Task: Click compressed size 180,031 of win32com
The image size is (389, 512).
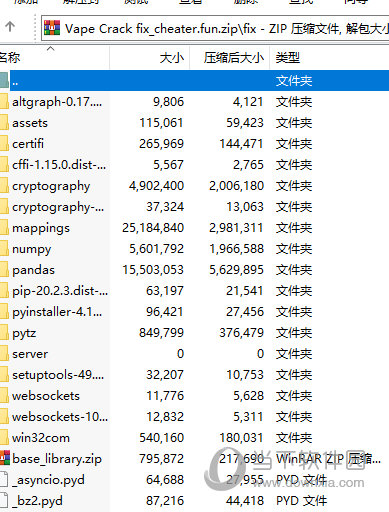Action: point(241,438)
